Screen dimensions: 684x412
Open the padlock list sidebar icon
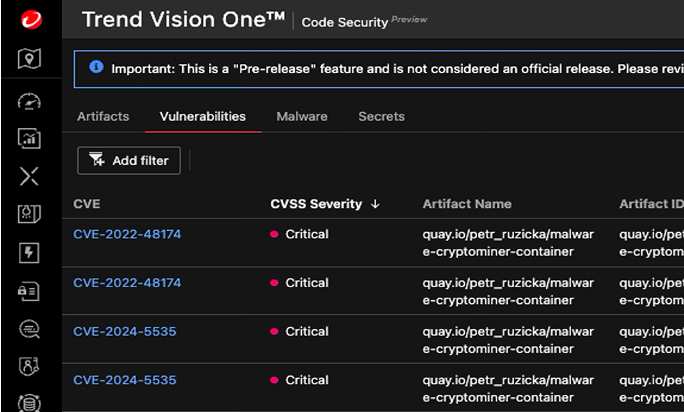pos(30,290)
